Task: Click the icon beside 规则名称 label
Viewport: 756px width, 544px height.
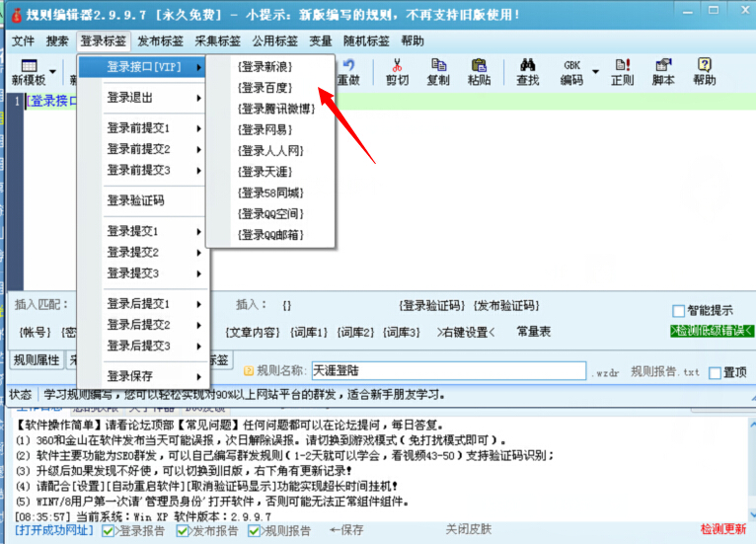Action: coord(249,371)
